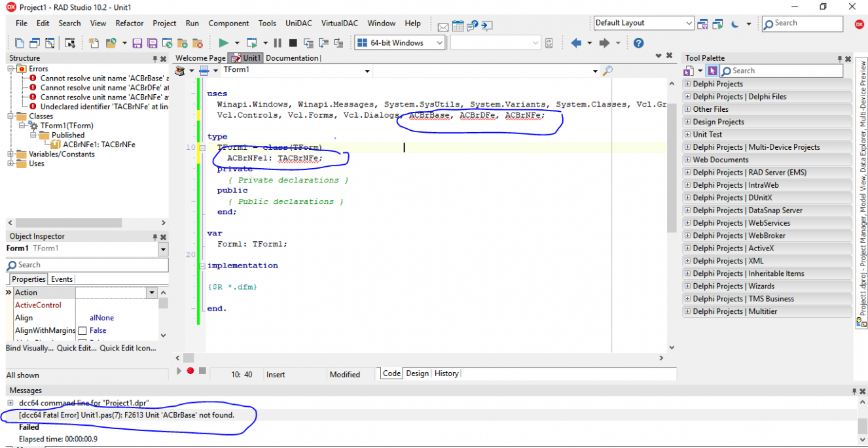Open Help via the blue question icon
The height and width of the screenshot is (448, 868).
point(638,43)
